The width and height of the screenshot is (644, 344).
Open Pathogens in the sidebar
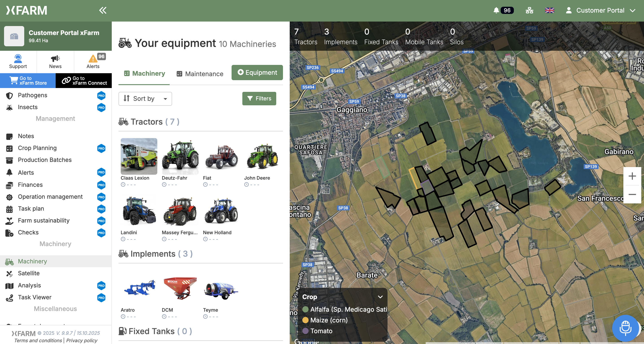55,95
